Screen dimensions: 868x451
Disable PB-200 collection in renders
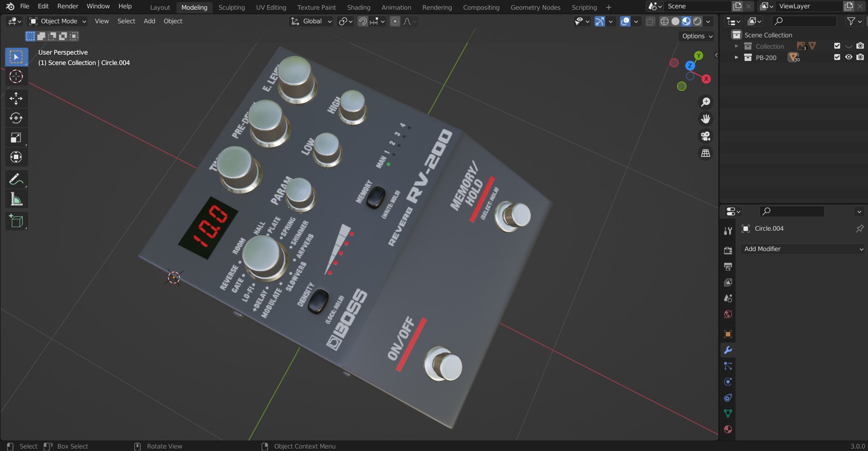point(860,57)
